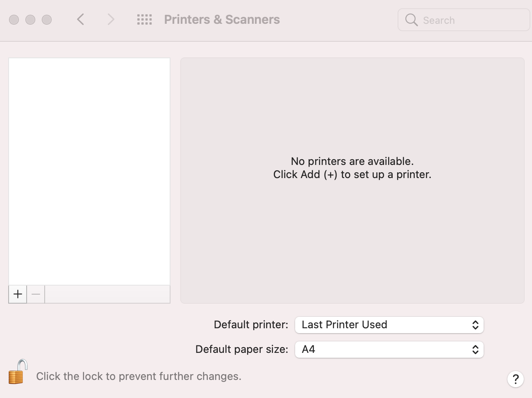Screen dimensions: 532x398
Task: Click the arrows beside Last Printer Used
Action: tap(475, 325)
